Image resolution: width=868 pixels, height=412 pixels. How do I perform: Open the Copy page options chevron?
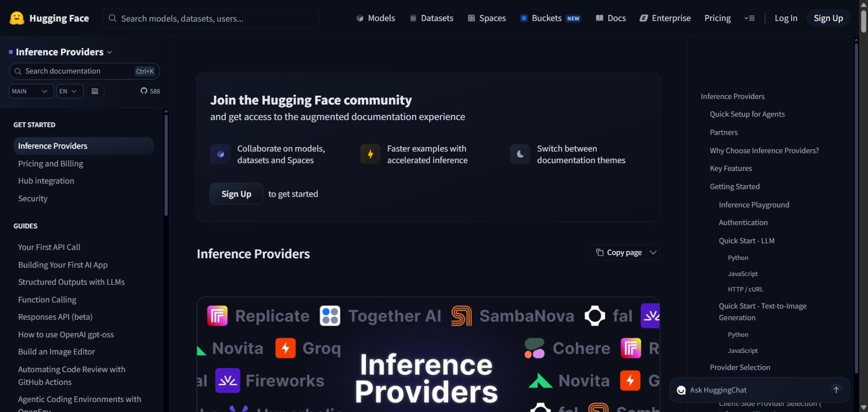coord(653,252)
